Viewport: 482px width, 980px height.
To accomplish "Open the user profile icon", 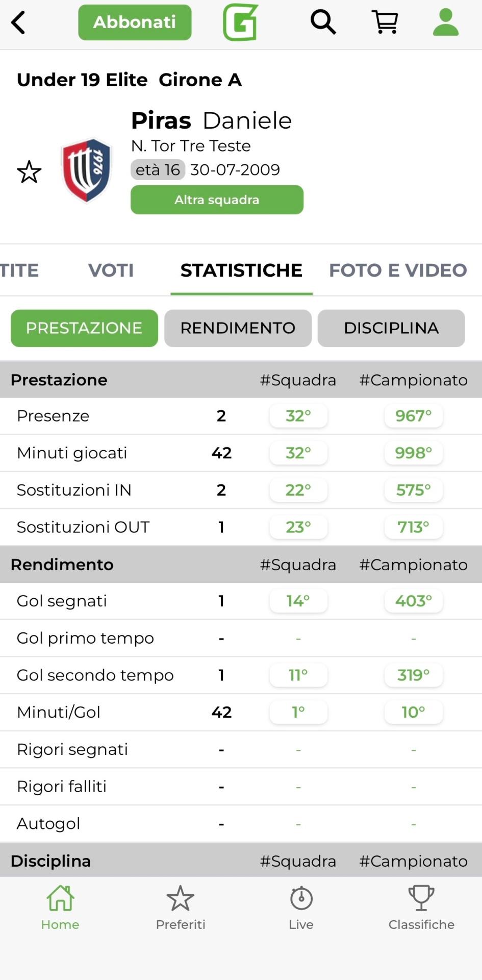I will pos(446,22).
